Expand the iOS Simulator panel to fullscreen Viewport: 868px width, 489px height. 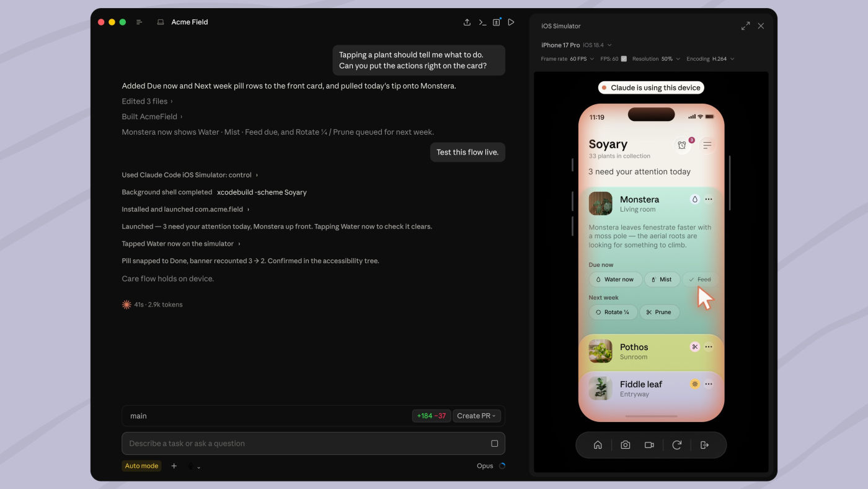(745, 26)
